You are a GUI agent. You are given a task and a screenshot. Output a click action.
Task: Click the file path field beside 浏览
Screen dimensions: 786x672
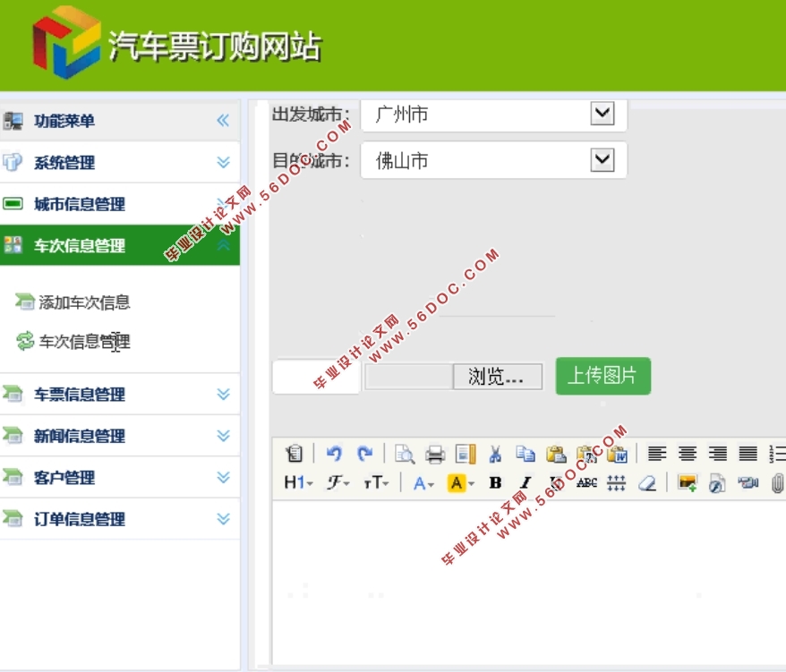tap(409, 377)
